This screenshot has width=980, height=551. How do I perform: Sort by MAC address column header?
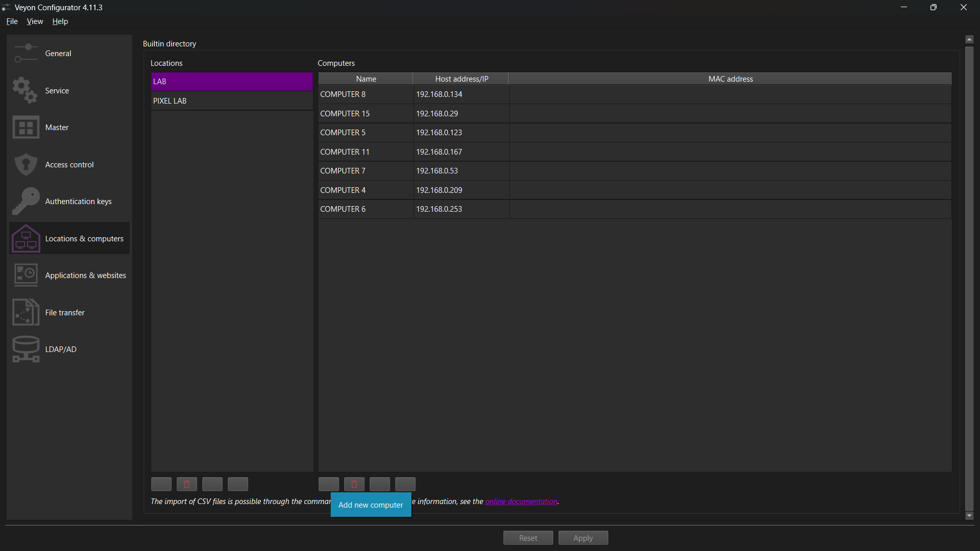coord(730,79)
